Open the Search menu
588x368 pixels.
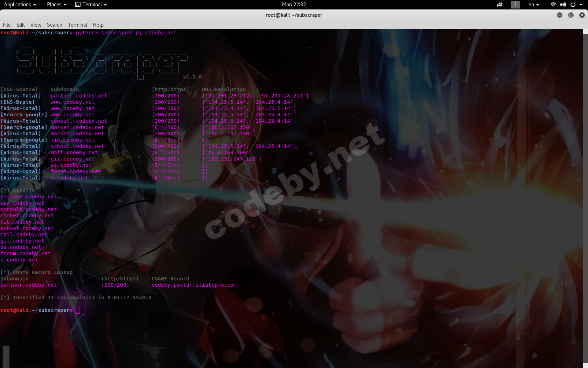click(x=54, y=25)
